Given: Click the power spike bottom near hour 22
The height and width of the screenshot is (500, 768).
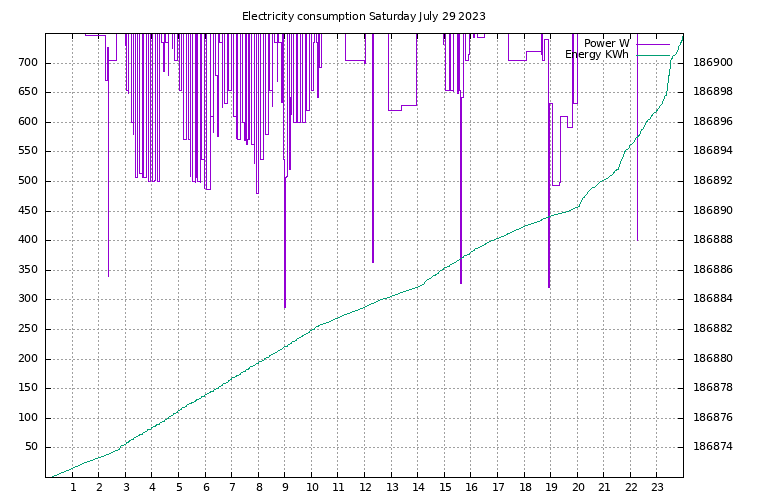Looking at the screenshot, I should click(x=637, y=239).
